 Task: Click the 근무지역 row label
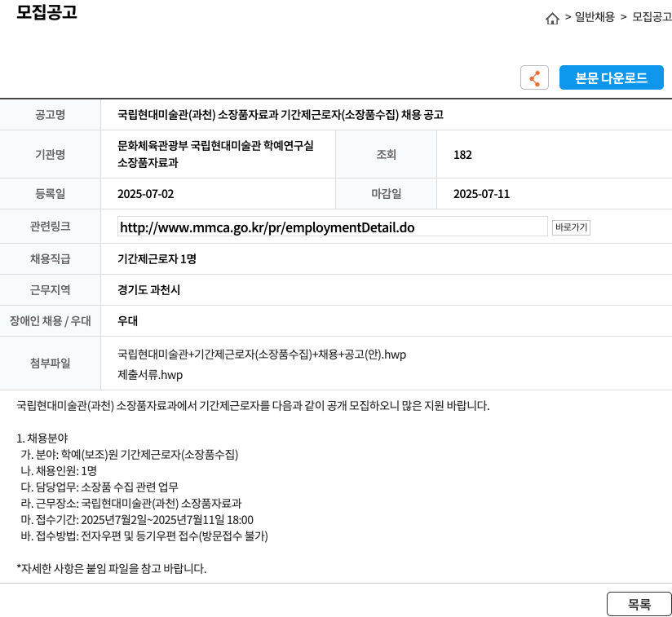(x=50, y=290)
